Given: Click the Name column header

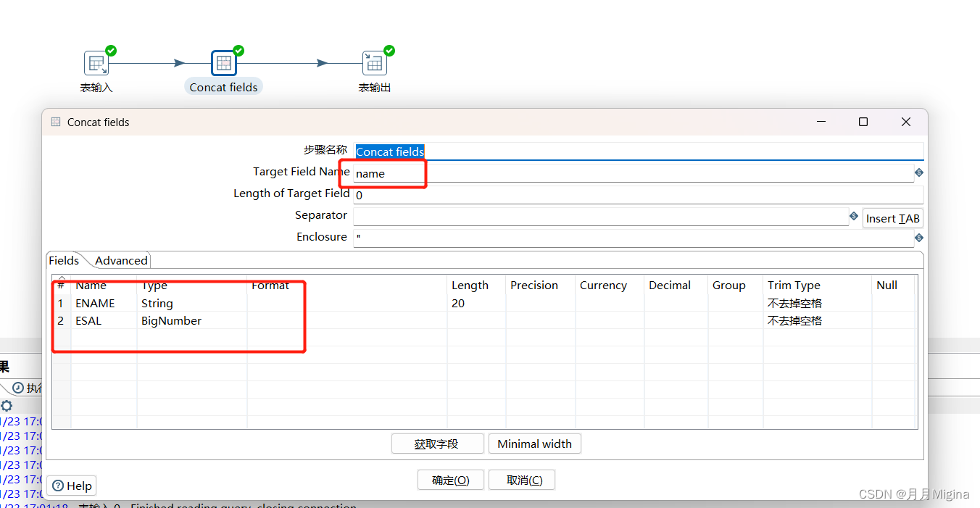Looking at the screenshot, I should [x=104, y=285].
